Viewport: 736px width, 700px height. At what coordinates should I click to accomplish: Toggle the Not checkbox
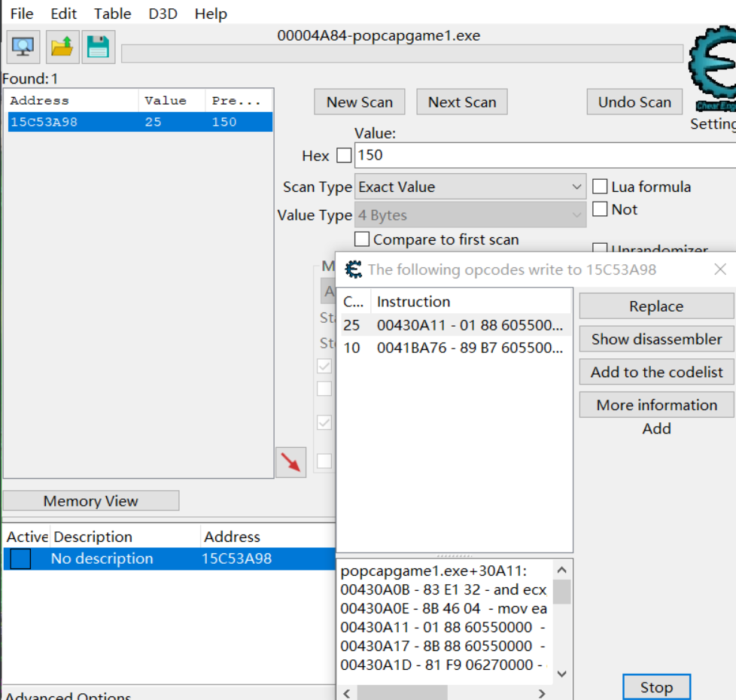600,209
